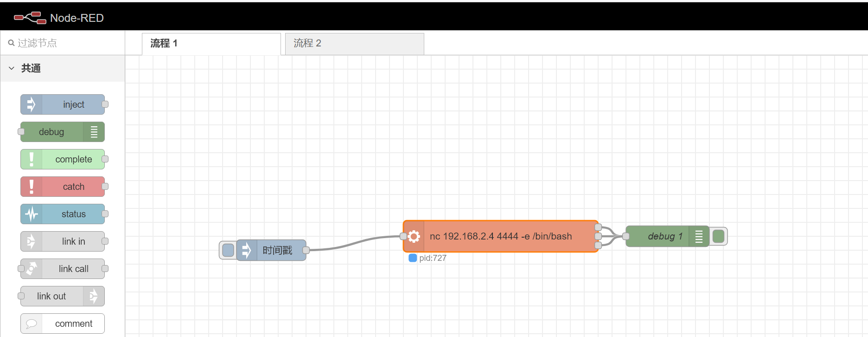
Task: Switch to the 流程 1 tab
Action: click(x=211, y=44)
